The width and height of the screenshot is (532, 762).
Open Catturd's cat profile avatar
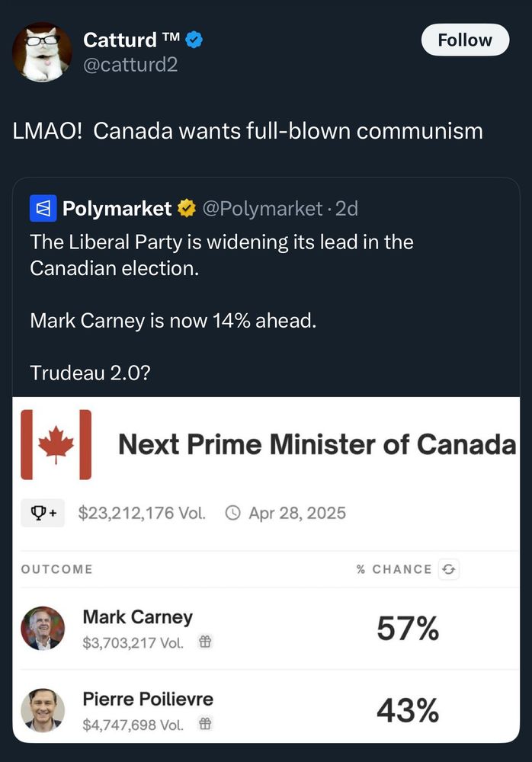(x=42, y=53)
